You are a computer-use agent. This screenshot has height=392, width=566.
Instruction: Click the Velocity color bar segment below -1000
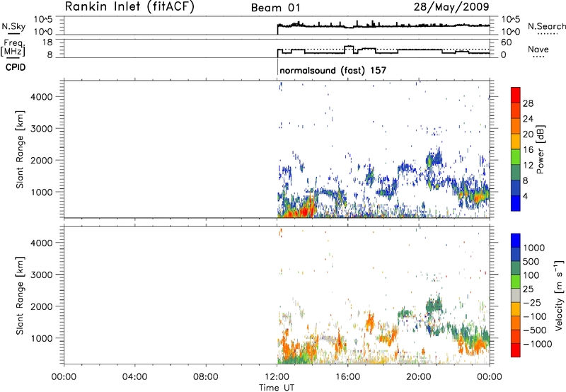click(x=516, y=350)
